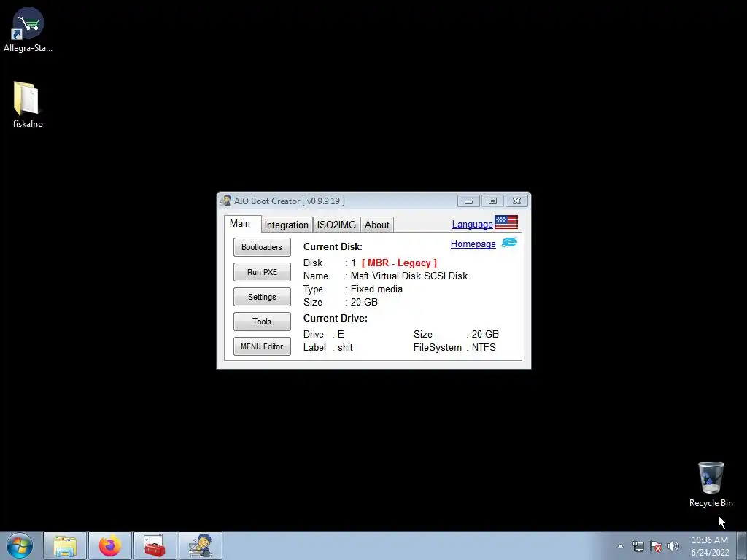Maximize the AIO Boot Creator window

492,201
